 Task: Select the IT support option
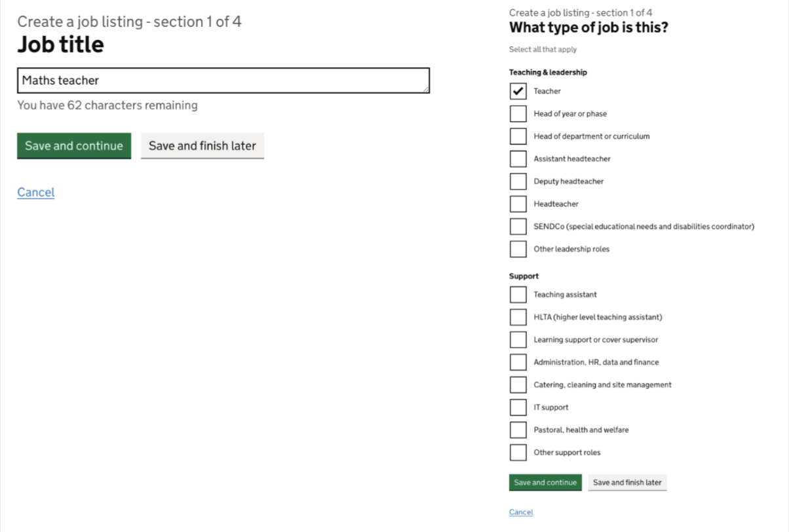[518, 407]
